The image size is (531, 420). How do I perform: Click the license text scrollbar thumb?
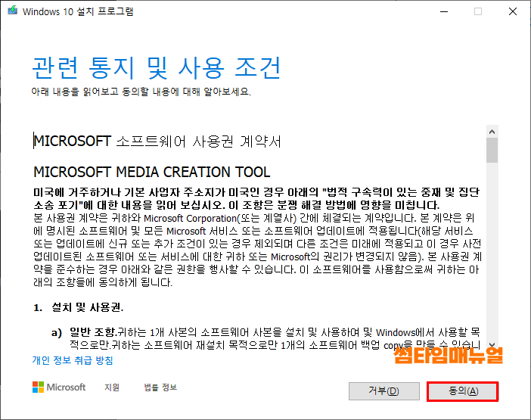point(492,150)
